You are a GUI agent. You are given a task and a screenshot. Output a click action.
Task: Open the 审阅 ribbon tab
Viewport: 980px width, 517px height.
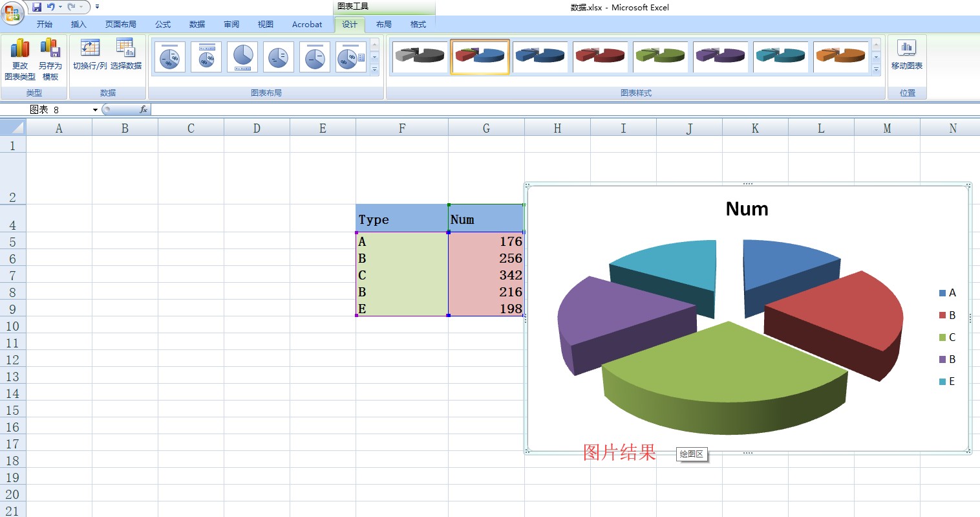click(231, 25)
